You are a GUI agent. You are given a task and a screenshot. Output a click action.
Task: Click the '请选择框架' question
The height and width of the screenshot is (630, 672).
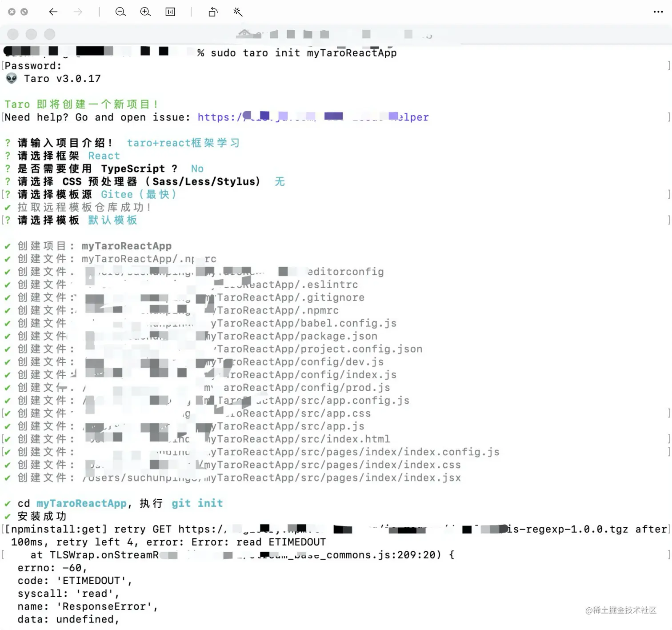point(48,156)
